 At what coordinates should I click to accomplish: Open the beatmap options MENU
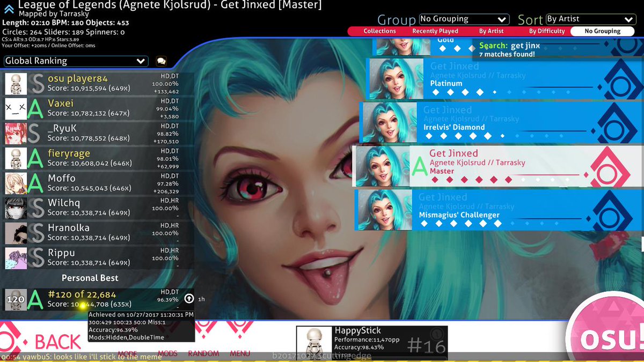240,353
